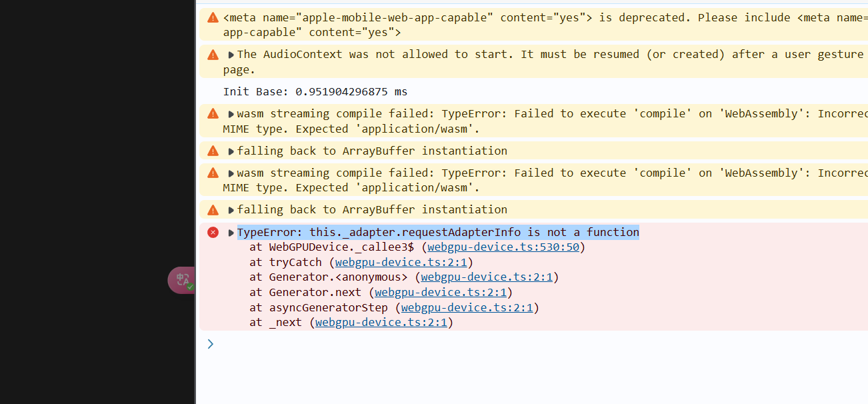Screen dimensions: 868x404
Task: Collapse the TypeError requestAdapterInfo stack trace
Action: point(231,233)
